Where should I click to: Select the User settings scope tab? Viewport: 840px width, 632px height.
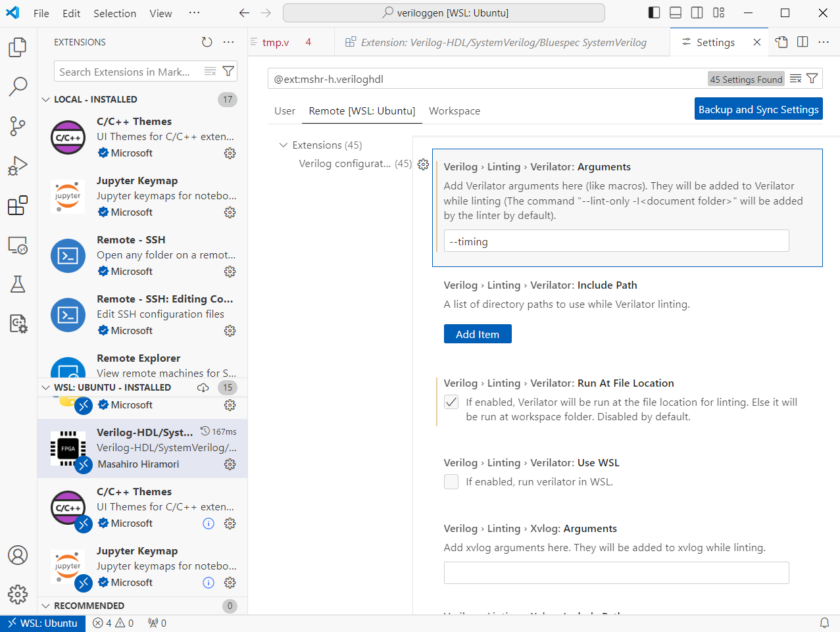coord(285,110)
